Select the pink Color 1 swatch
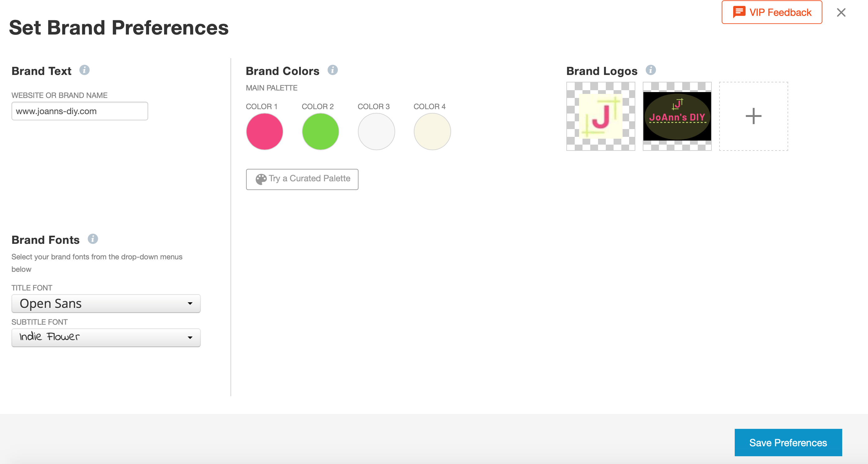 tap(264, 132)
